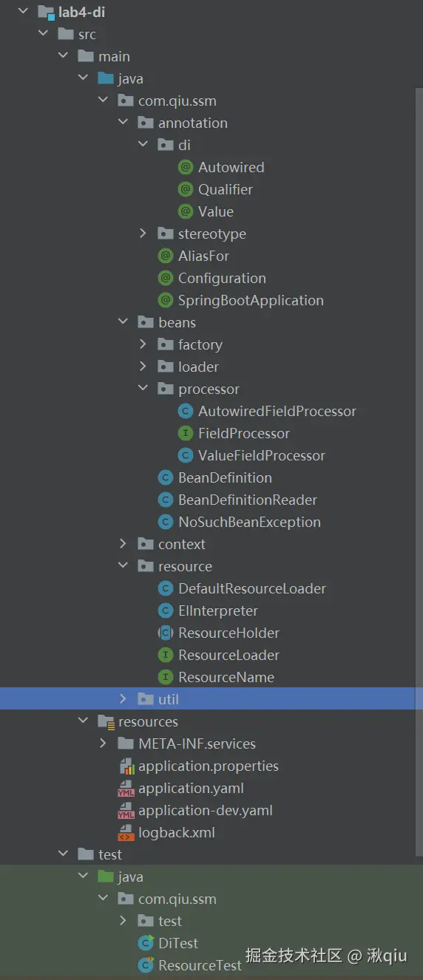The image size is (423, 980).
Task: Click the DiTest runnable class icon
Action: [146, 944]
